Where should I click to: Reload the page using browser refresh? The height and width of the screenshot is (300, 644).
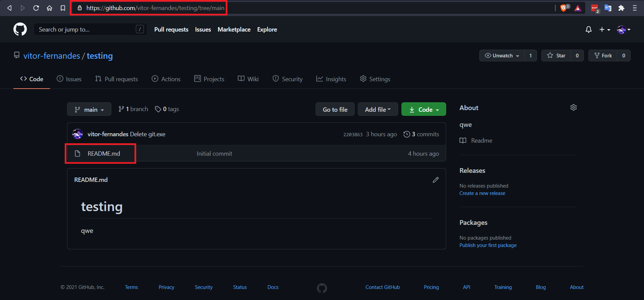click(36, 8)
